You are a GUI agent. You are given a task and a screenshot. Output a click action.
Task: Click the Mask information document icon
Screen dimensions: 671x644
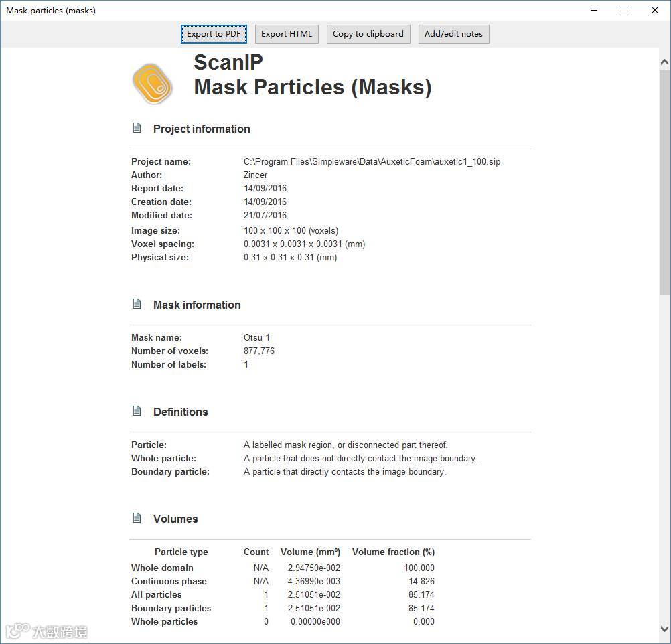click(137, 304)
